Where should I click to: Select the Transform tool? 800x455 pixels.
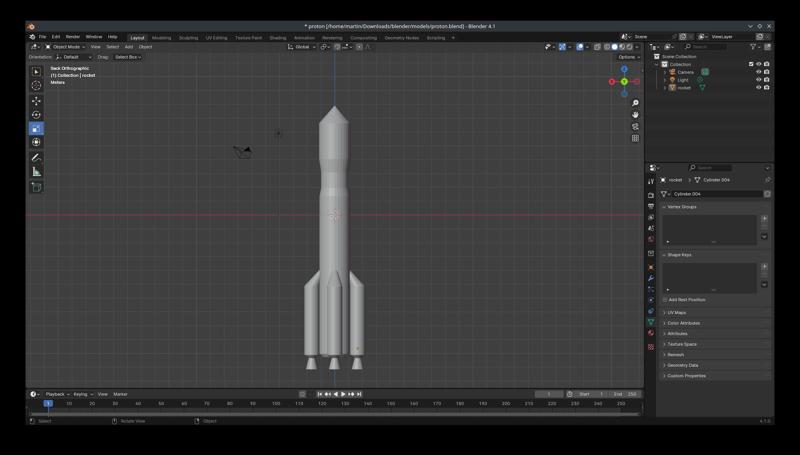[x=36, y=142]
